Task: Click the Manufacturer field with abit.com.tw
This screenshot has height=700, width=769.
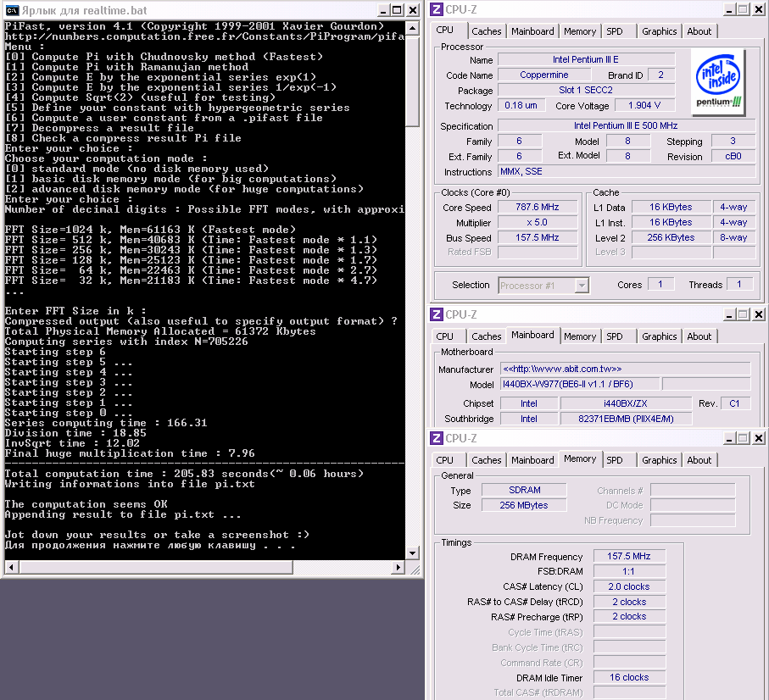Action: click(x=626, y=369)
